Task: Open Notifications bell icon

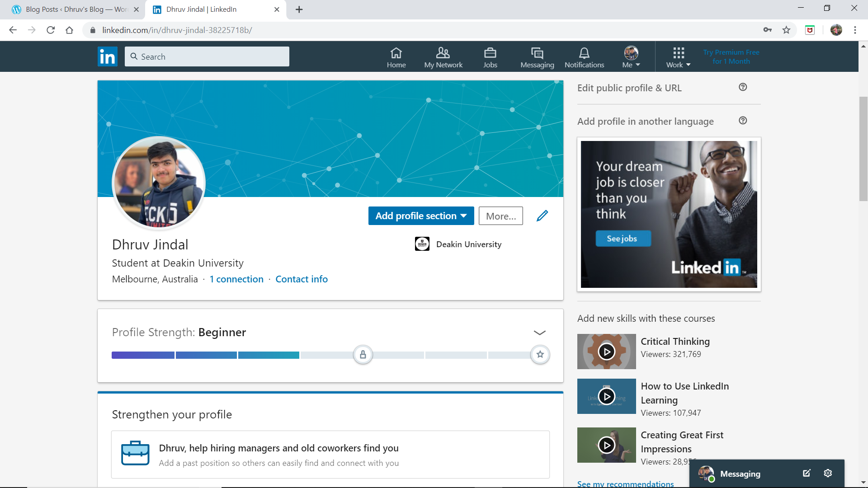Action: [584, 57]
